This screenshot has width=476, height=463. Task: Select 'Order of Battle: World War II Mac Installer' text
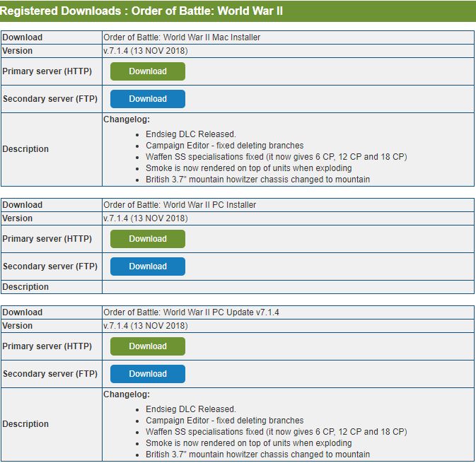click(182, 37)
